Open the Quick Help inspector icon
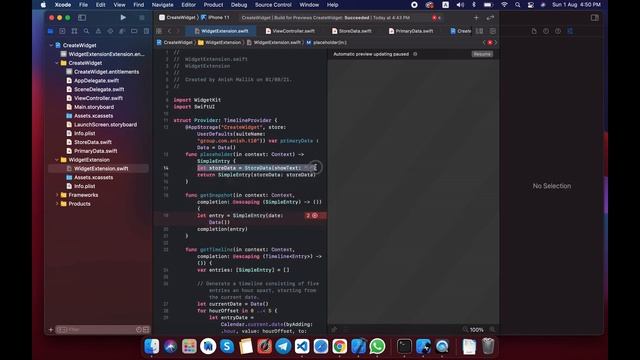The image size is (640, 360). point(558,31)
